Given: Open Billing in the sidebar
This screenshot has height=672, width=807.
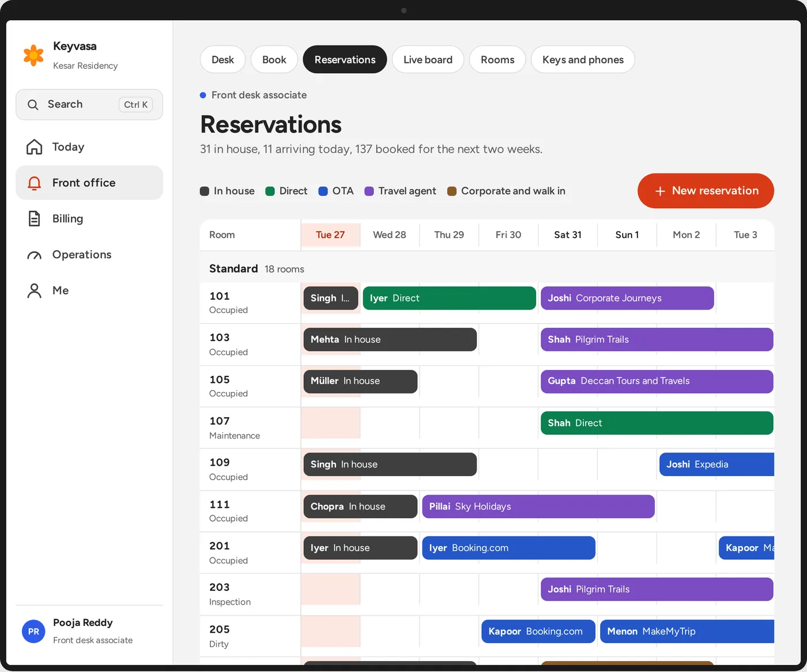Looking at the screenshot, I should click(x=89, y=218).
